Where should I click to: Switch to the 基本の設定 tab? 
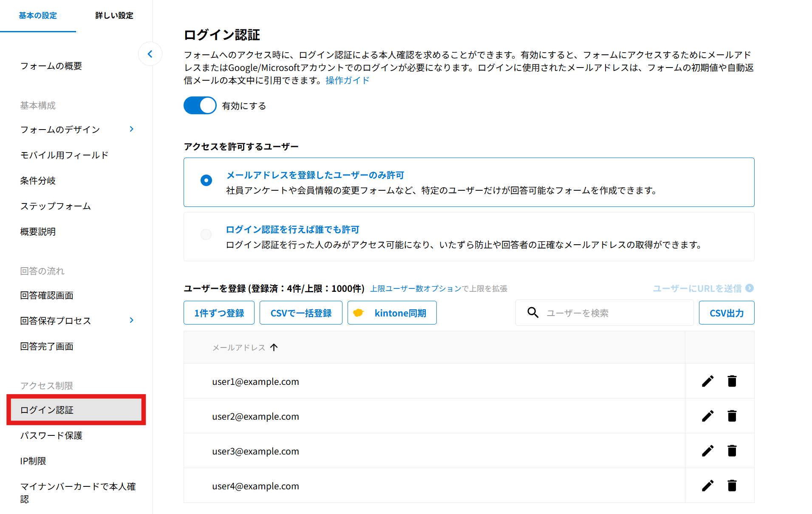click(x=38, y=16)
